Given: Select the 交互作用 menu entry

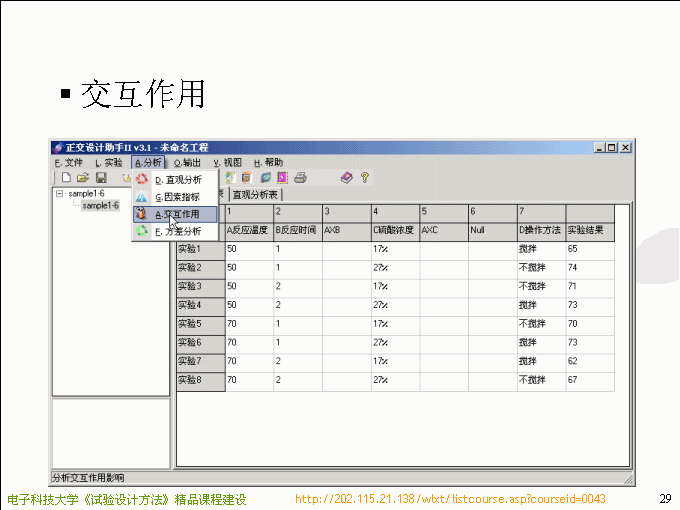Looking at the screenshot, I should pos(182,214).
